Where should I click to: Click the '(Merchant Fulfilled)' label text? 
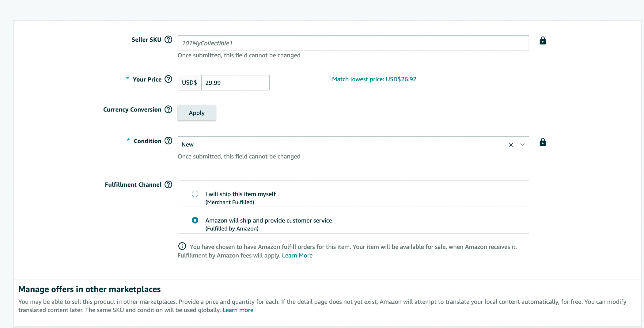point(230,202)
